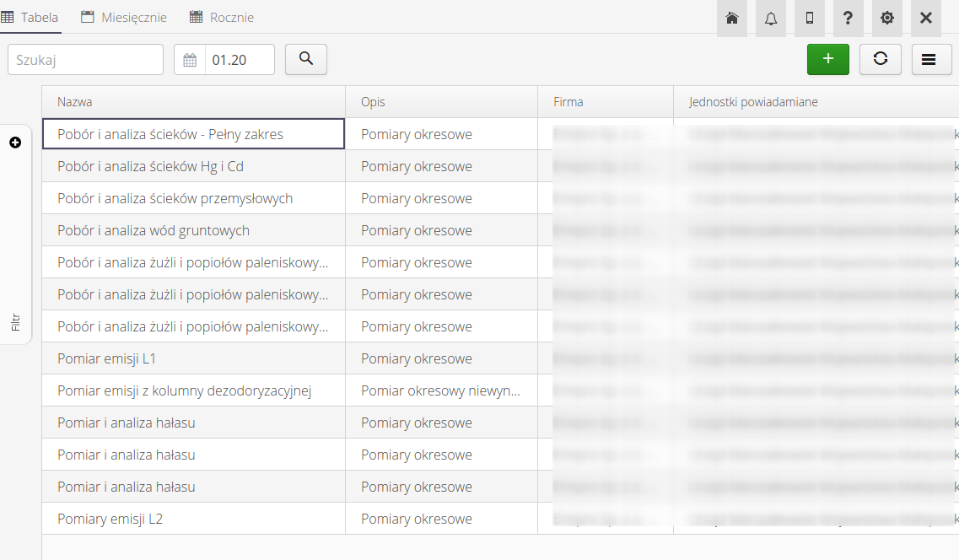Click the date field showing 01.20
The height and width of the screenshot is (560, 959).
[x=239, y=60]
